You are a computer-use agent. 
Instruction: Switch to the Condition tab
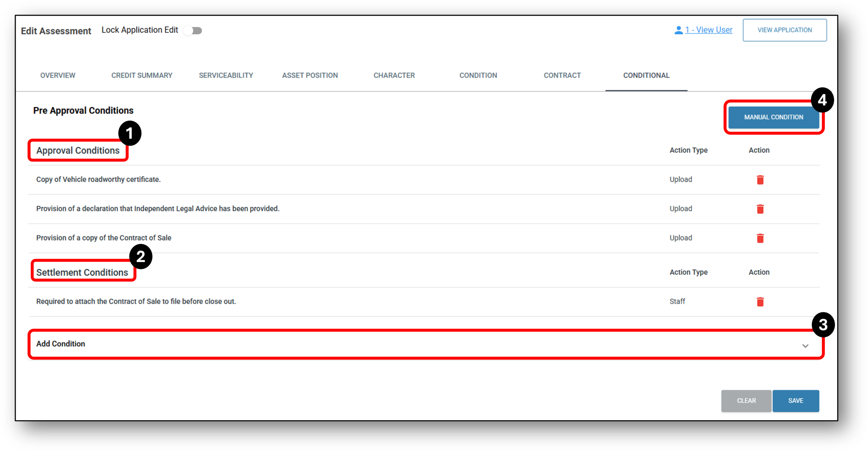coord(478,75)
